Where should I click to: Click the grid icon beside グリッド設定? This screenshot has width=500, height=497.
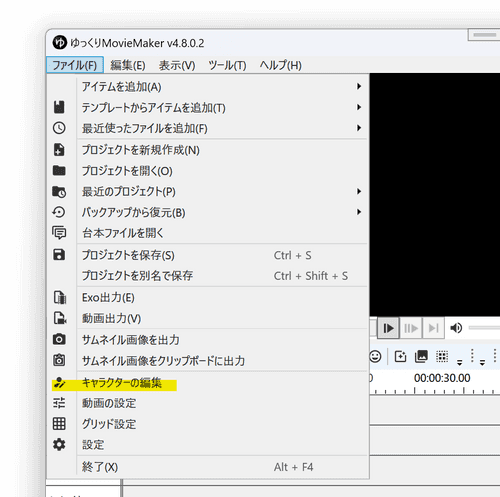click(x=59, y=424)
